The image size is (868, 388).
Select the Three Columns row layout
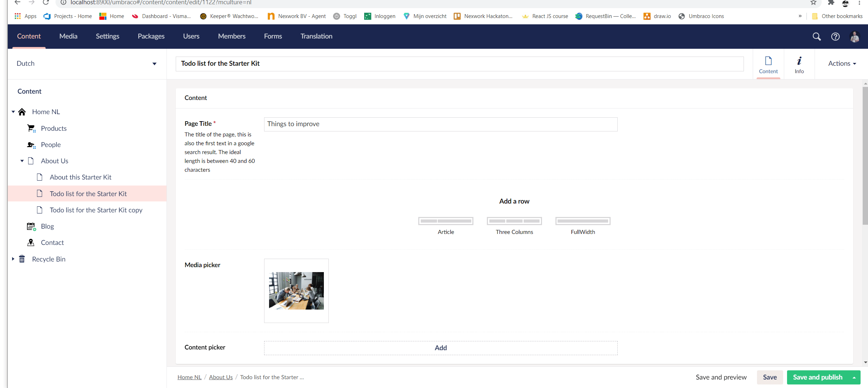pos(514,221)
